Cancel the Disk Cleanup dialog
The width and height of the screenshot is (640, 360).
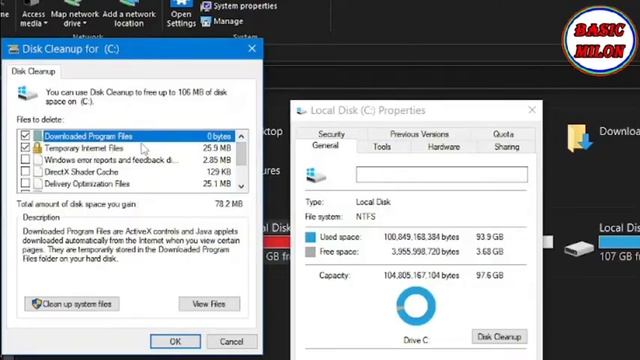(231, 341)
